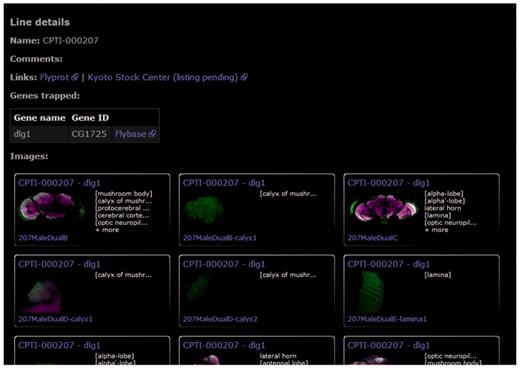Open the Flyprot link
520x369 pixels.
coord(54,77)
